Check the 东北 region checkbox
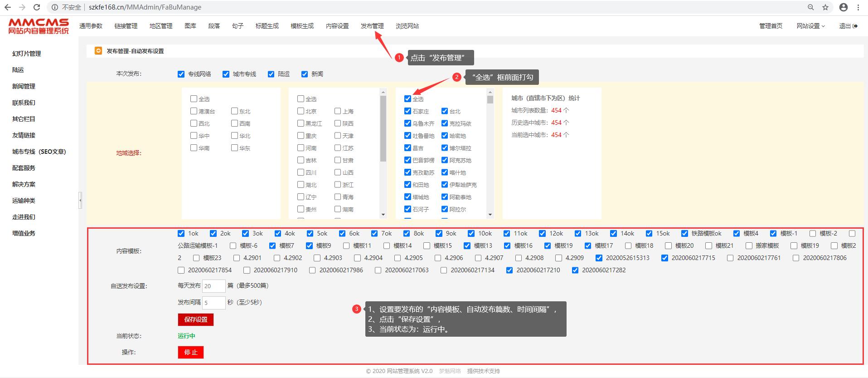The height and width of the screenshot is (378, 868). point(234,111)
